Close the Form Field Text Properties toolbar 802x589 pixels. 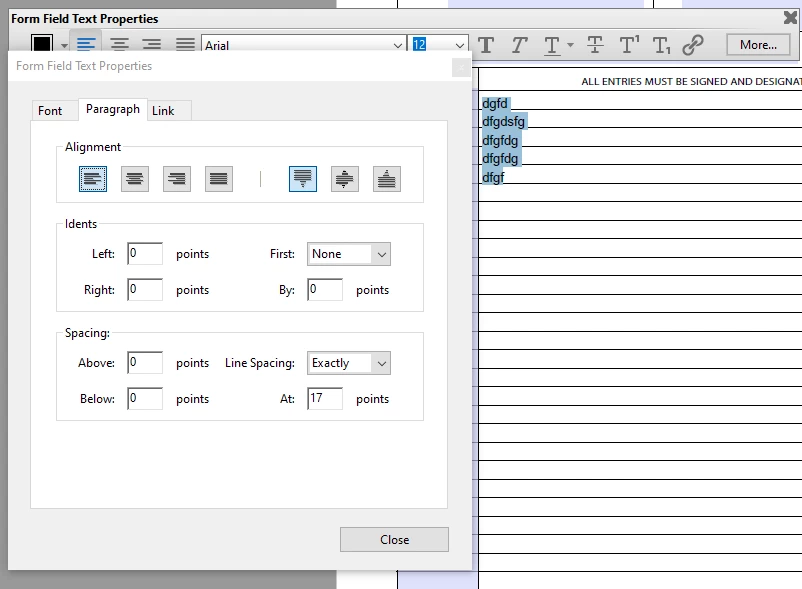pyautogui.click(x=790, y=18)
